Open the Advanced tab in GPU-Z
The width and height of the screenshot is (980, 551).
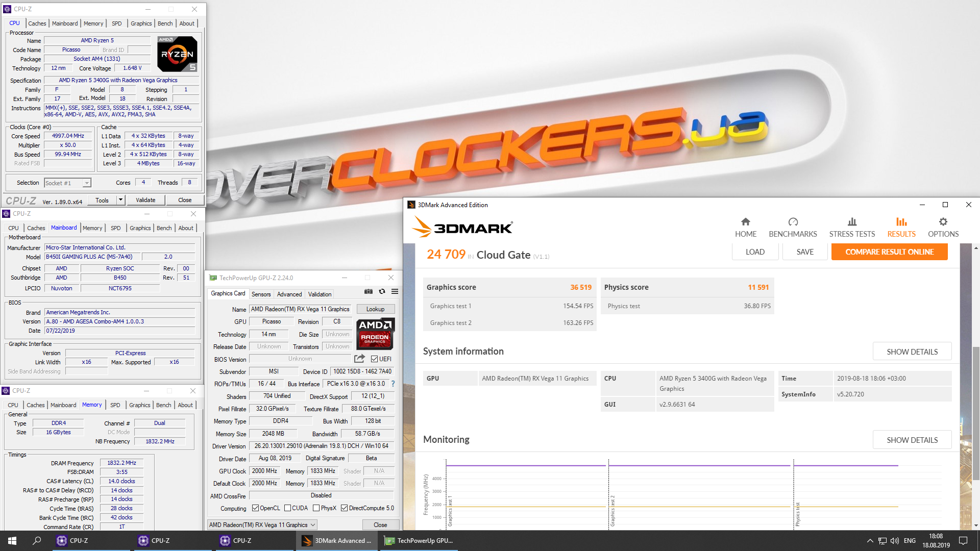tap(289, 294)
